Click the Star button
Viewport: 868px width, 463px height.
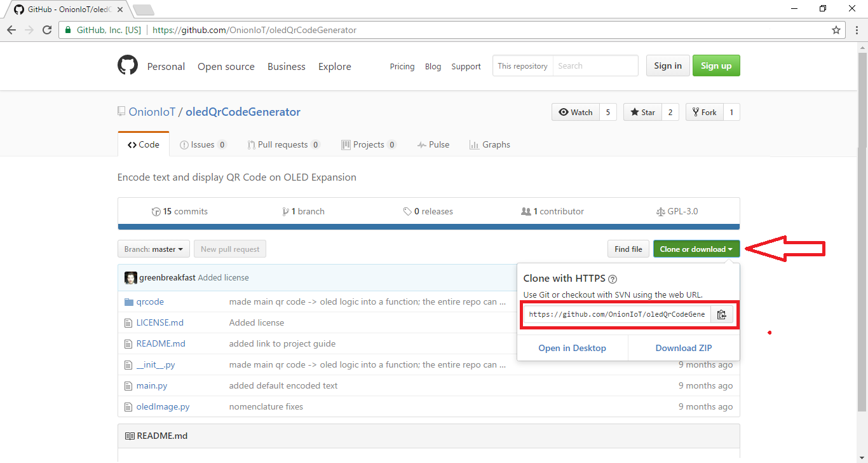[x=642, y=112]
